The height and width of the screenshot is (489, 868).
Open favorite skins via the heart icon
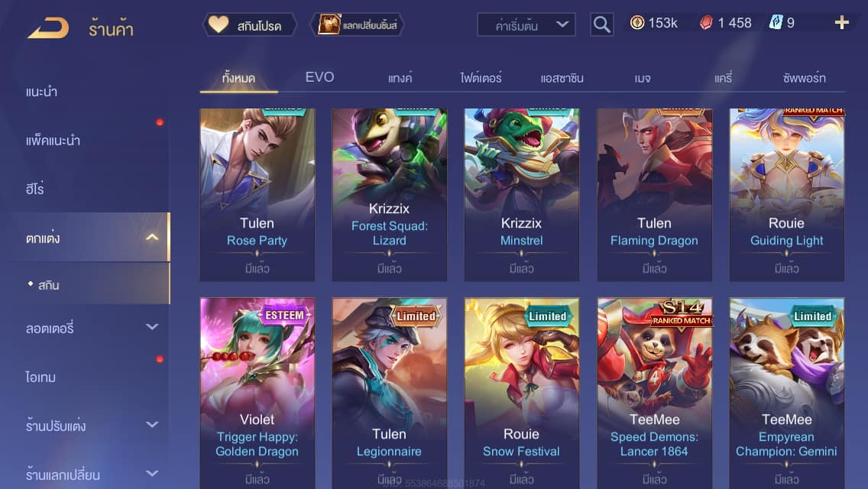click(218, 24)
